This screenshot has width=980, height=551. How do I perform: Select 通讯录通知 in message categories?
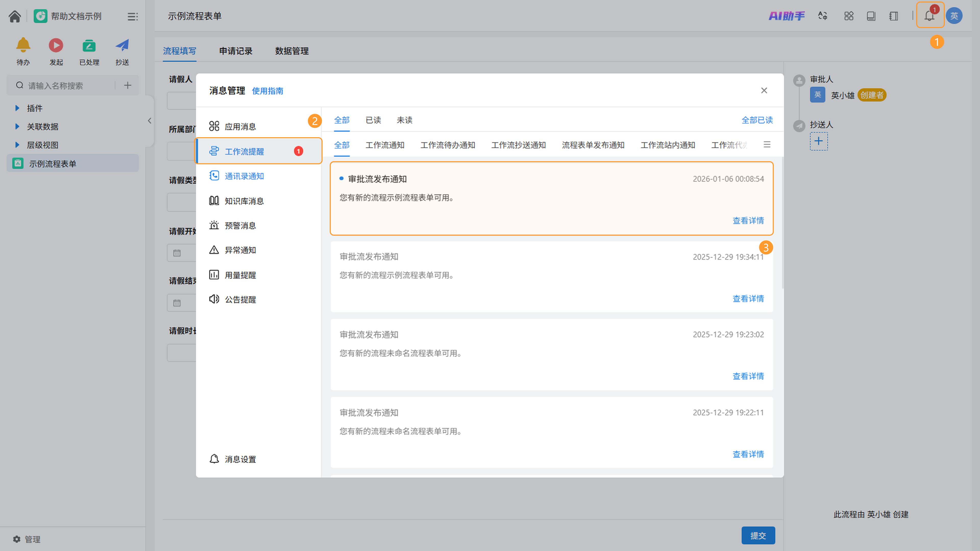[244, 176]
